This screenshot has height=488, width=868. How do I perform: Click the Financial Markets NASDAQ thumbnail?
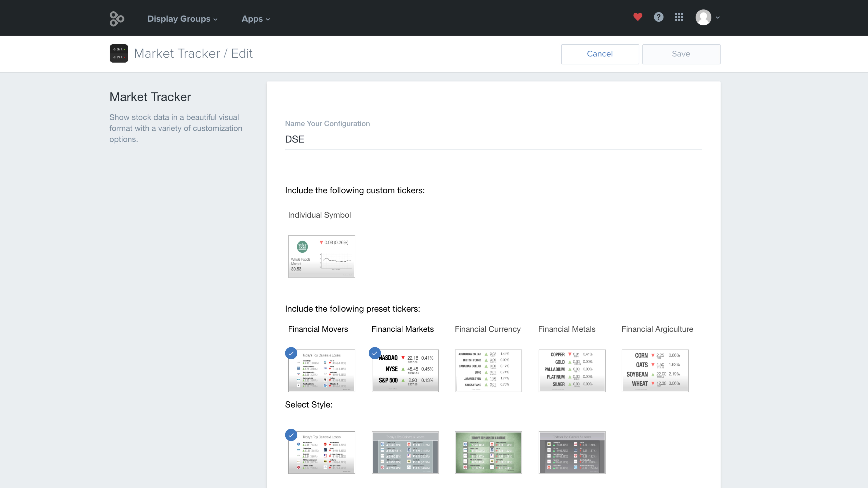(405, 371)
